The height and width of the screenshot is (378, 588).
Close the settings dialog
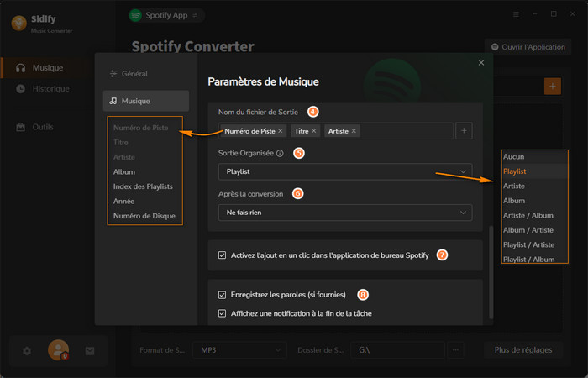coord(481,63)
